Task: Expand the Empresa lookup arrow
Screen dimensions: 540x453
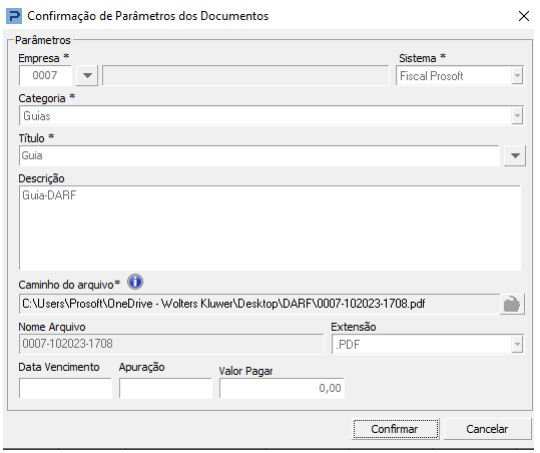Action: pyautogui.click(x=87, y=75)
